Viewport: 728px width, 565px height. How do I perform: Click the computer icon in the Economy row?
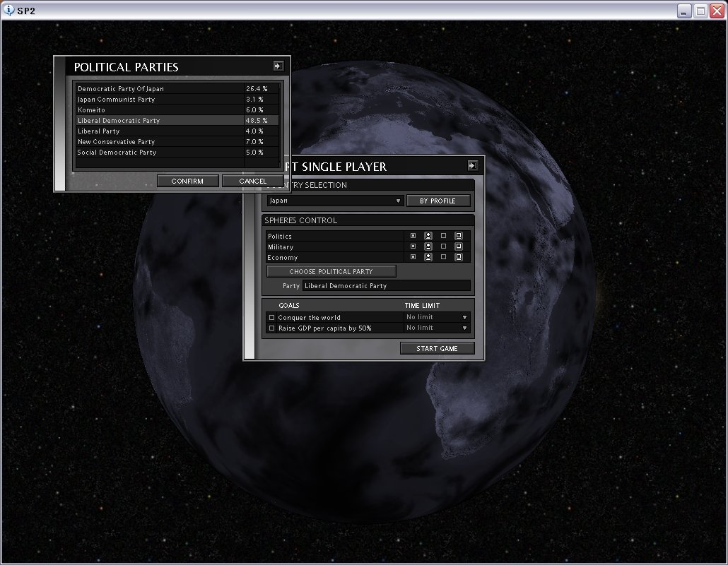(x=458, y=257)
